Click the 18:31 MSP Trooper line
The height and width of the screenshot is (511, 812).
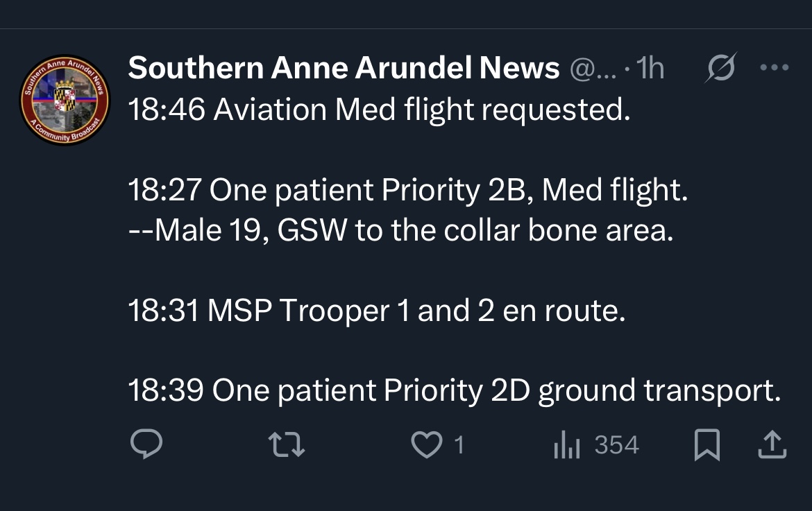coord(377,311)
